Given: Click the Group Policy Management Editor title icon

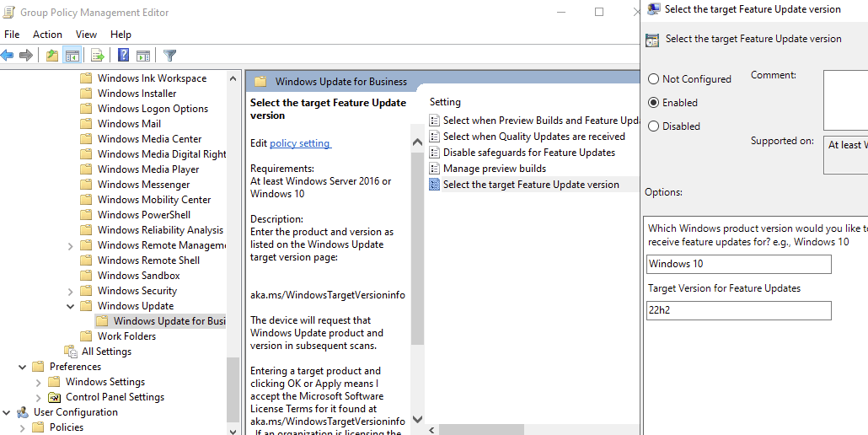Looking at the screenshot, I should (x=8, y=12).
